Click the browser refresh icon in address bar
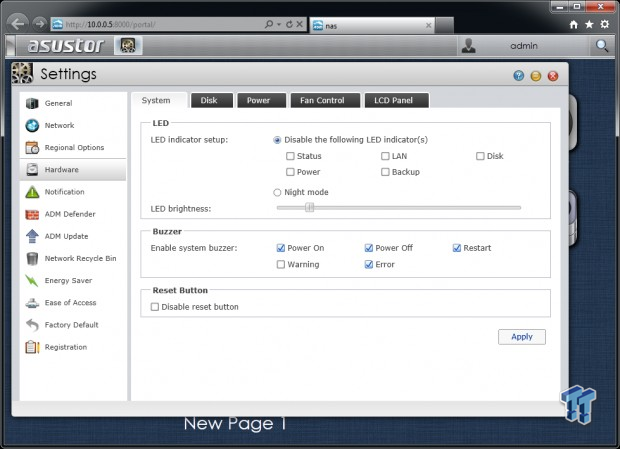 289,24
